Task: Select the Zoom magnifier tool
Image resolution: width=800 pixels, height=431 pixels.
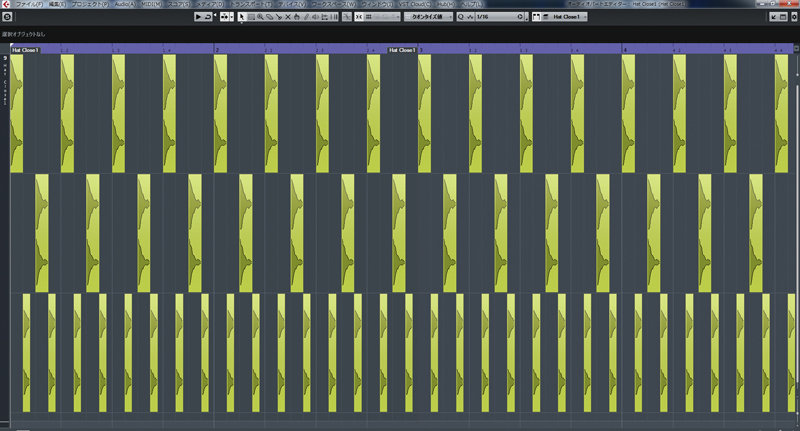Action: (260, 17)
